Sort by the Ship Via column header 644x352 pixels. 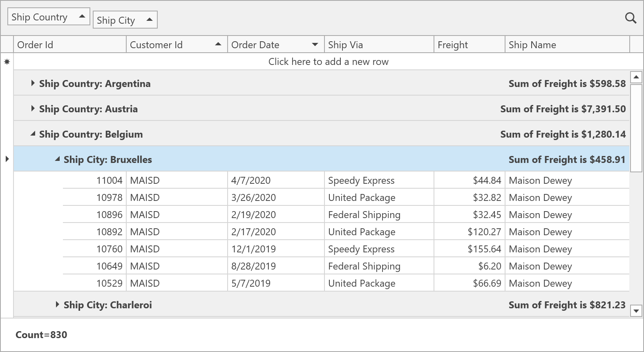pos(378,45)
